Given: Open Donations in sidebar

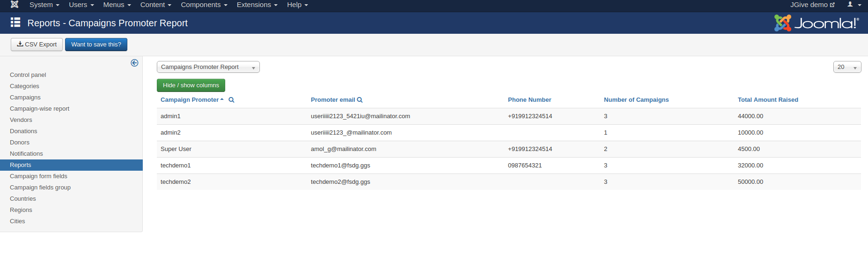Looking at the screenshot, I should point(23,131).
